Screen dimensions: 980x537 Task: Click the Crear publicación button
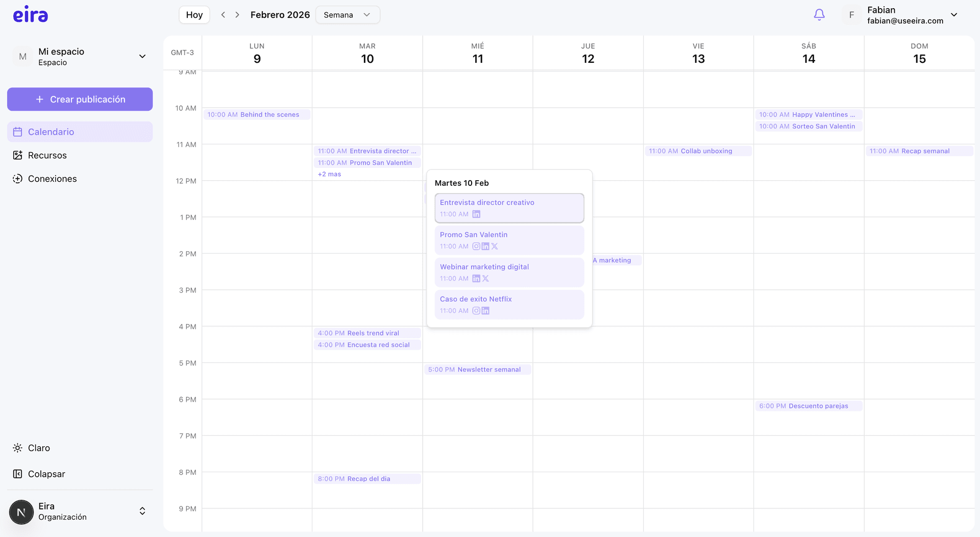[80, 99]
